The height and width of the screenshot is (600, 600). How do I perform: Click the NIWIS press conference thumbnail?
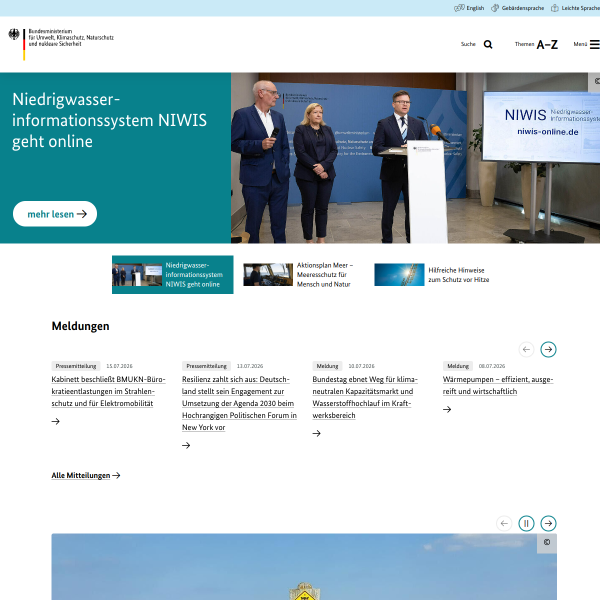point(137,275)
